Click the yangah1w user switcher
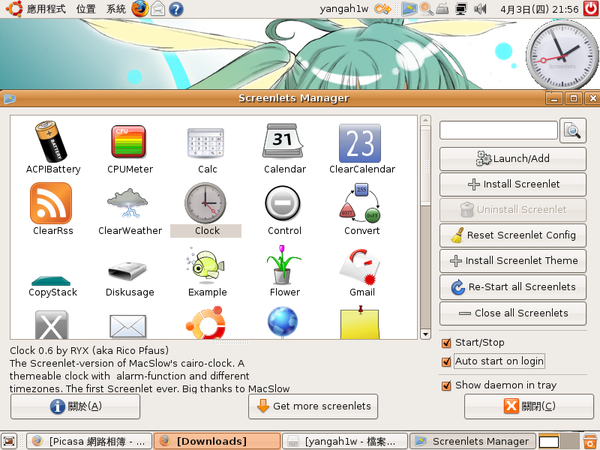Image resolution: width=600 pixels, height=450 pixels. coord(344,8)
